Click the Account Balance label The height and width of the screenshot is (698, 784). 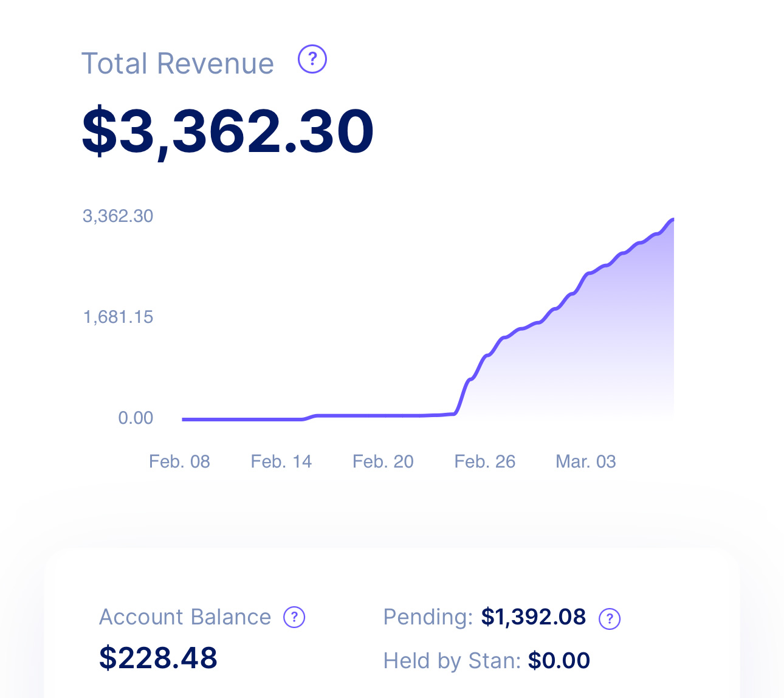click(x=185, y=617)
